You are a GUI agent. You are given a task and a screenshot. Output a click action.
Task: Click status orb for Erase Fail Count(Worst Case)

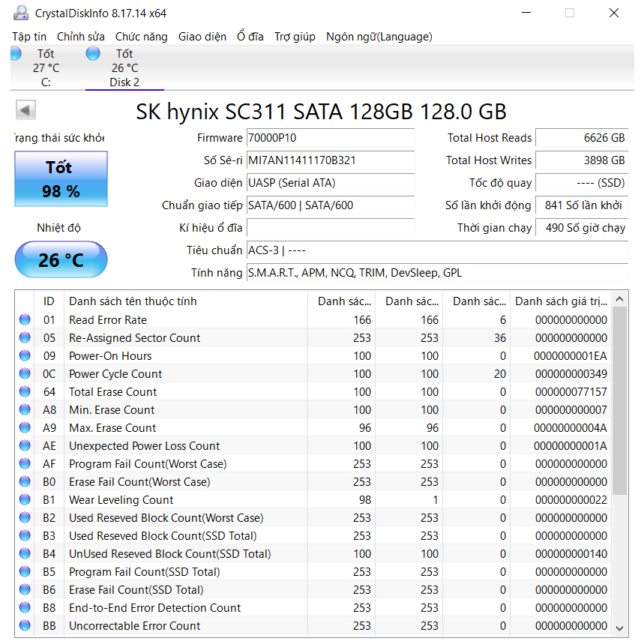(25, 482)
